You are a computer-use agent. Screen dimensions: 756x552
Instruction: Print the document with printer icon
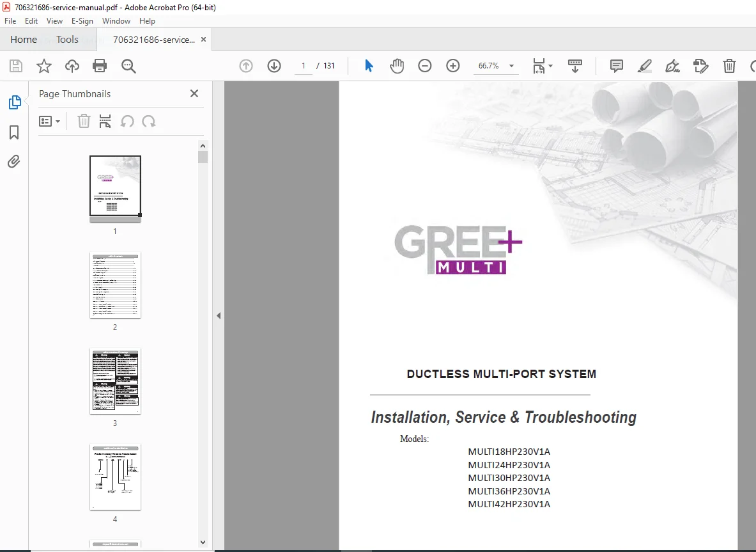100,66
